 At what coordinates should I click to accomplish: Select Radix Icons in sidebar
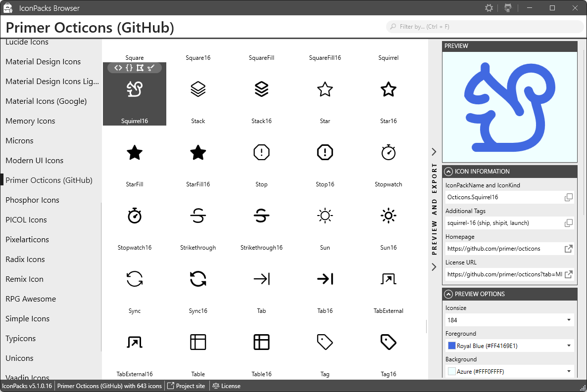pyautogui.click(x=25, y=260)
